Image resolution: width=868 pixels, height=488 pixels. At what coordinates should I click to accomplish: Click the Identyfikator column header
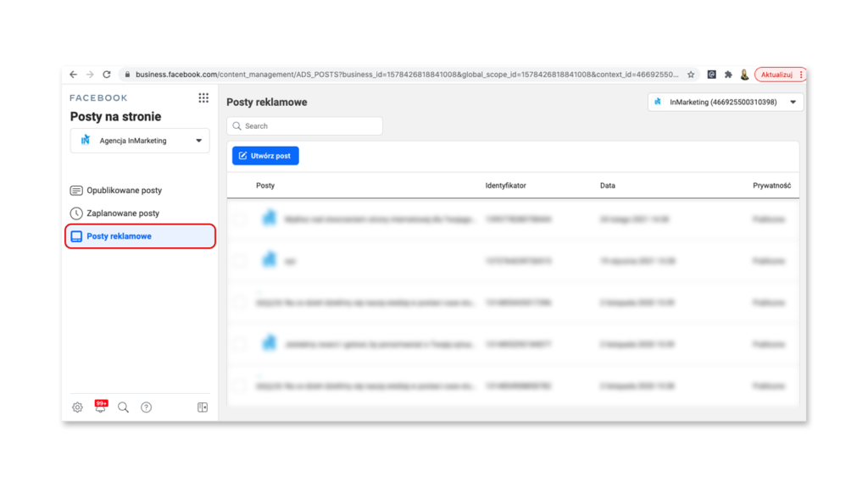[x=505, y=186]
